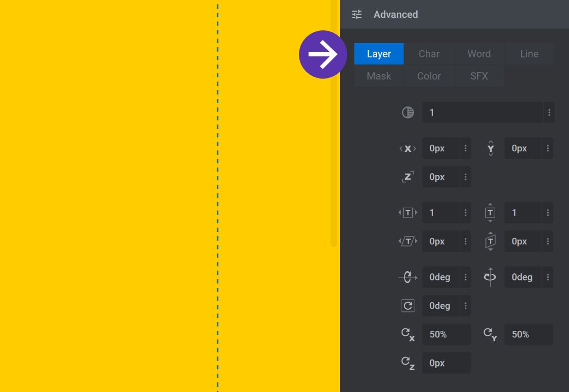569x392 pixels.
Task: Switch to the Char tab
Action: click(x=429, y=54)
